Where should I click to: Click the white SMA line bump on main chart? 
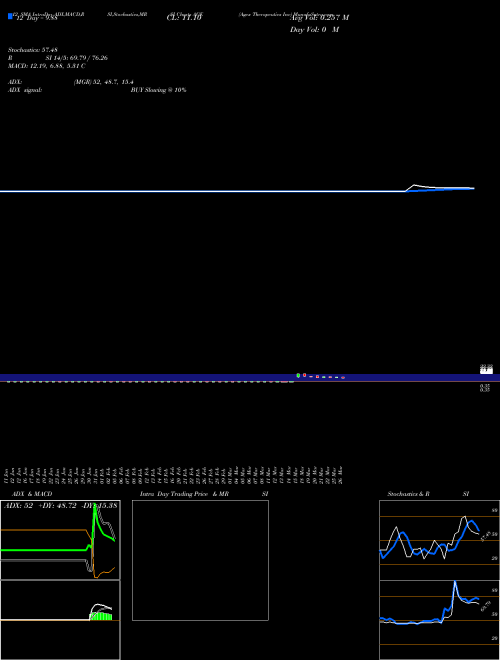(x=415, y=186)
